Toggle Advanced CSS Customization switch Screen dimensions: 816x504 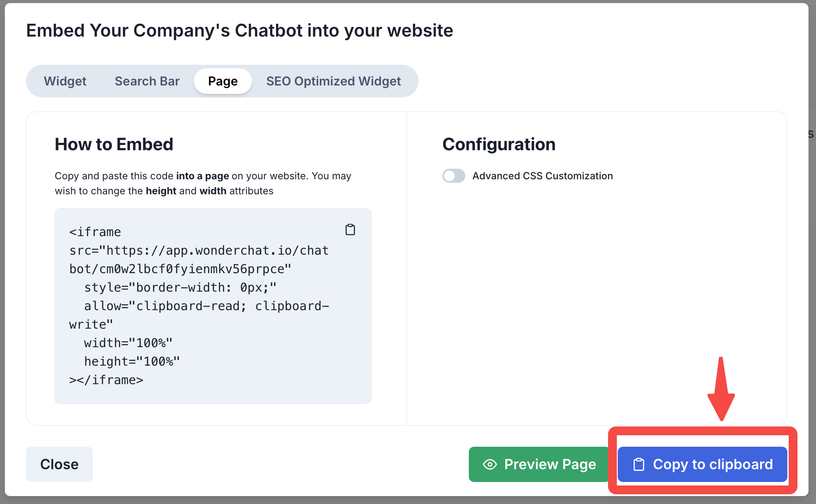(x=454, y=176)
